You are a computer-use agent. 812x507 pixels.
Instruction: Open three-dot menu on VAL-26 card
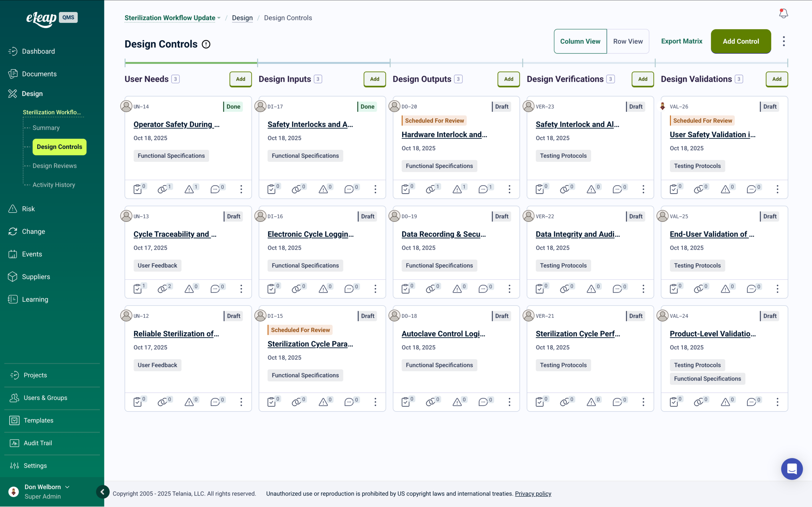[x=777, y=189]
